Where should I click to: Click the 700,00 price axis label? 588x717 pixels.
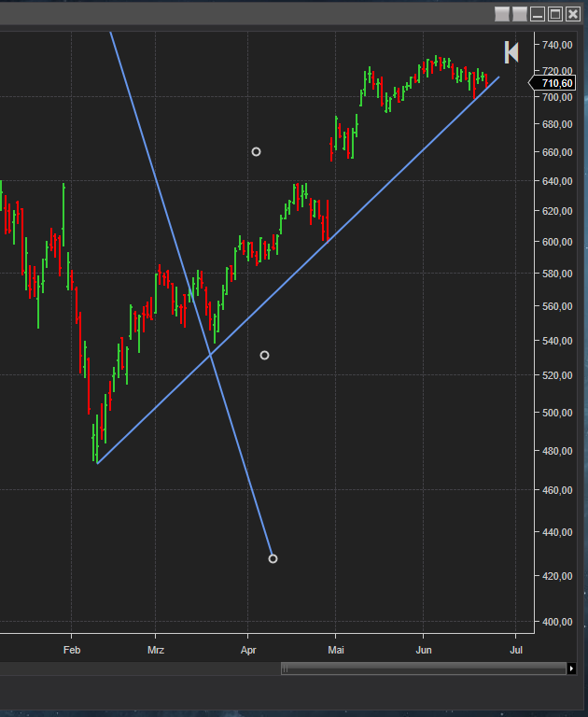pyautogui.click(x=557, y=97)
